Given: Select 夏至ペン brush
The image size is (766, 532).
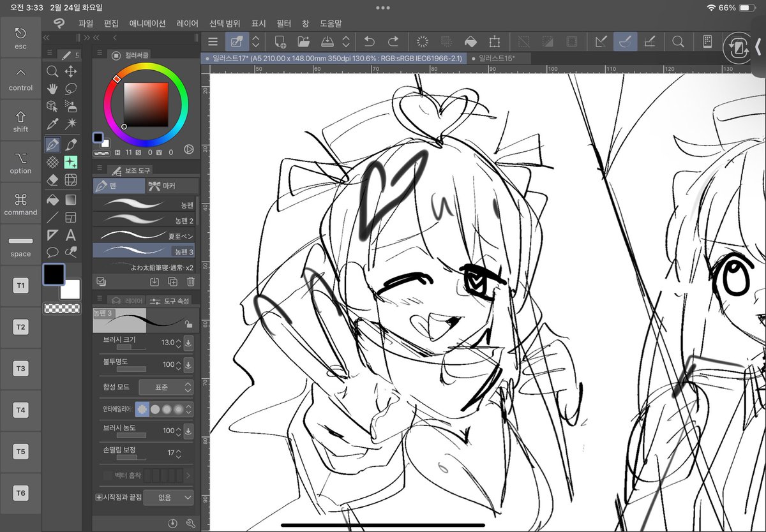Looking at the screenshot, I should 144,235.
